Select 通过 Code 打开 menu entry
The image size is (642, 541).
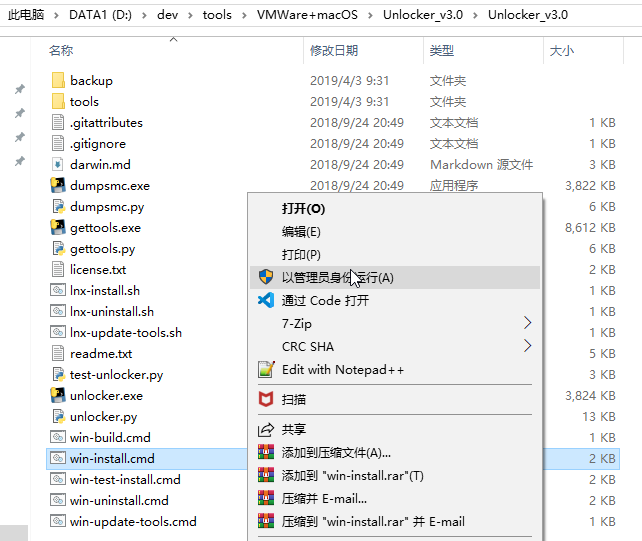point(395,300)
